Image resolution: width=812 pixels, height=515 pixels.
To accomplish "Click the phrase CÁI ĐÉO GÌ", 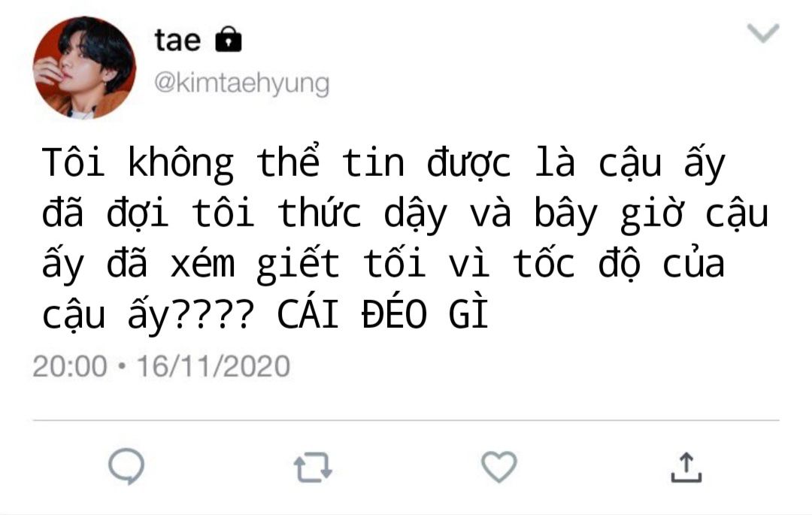I will click(x=383, y=314).
